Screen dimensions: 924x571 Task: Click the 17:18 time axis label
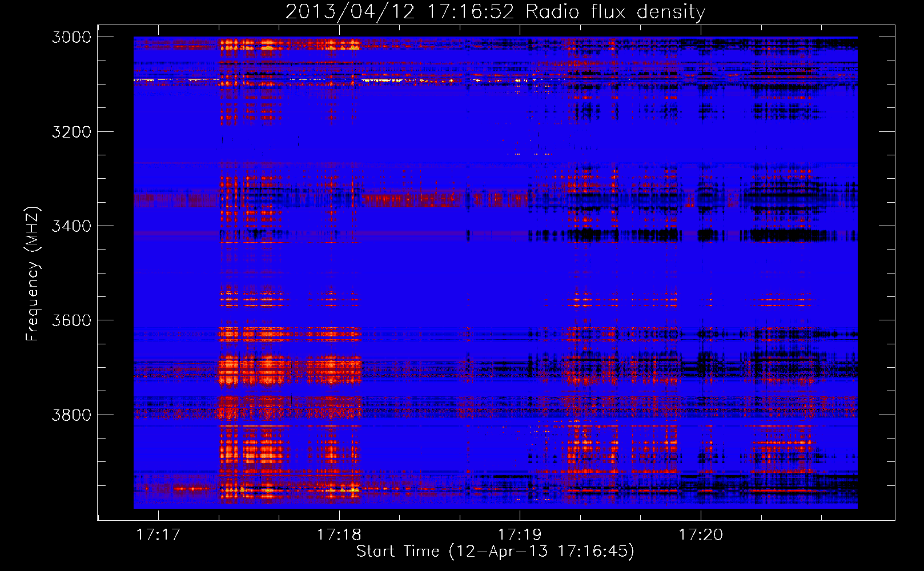(339, 535)
